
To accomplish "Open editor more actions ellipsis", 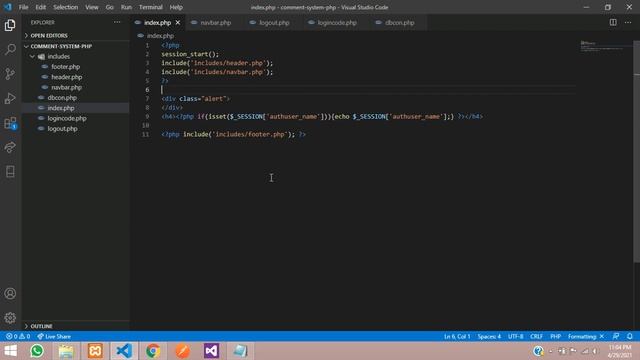I will pyautogui.click(x=628, y=22).
